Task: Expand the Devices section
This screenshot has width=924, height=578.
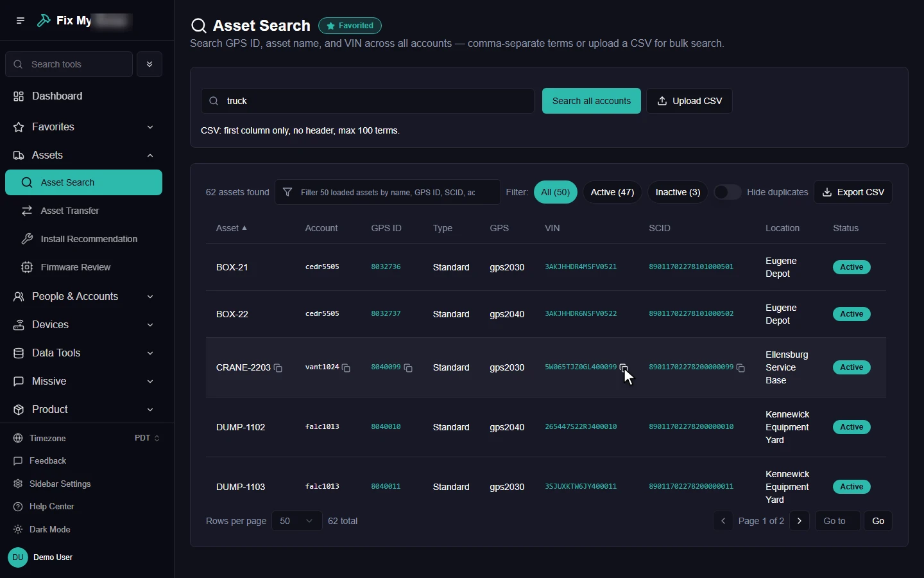Action: [x=83, y=325]
